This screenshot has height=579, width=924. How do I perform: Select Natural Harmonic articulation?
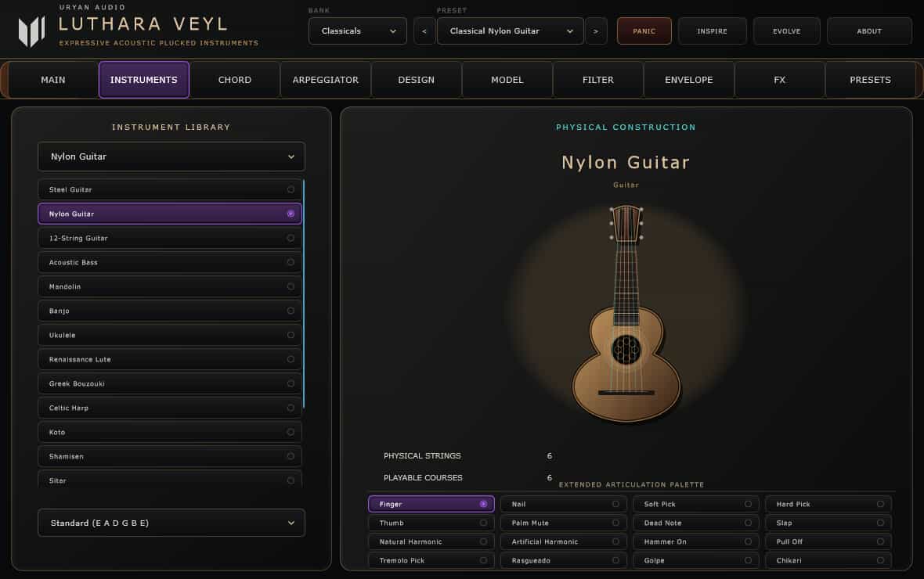coord(431,542)
